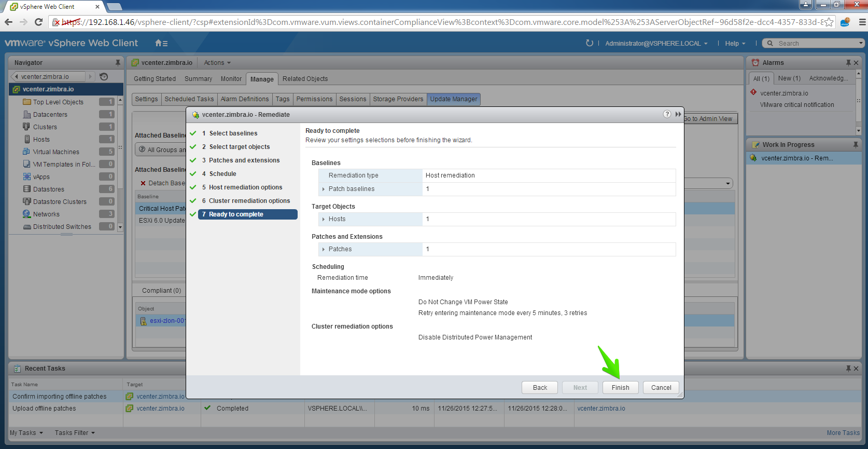Switch to the Summary tab
The width and height of the screenshot is (868, 449).
[198, 79]
